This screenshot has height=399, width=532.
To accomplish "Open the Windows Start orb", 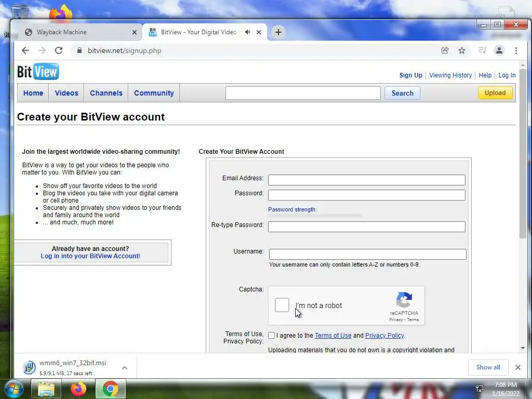I will [14, 389].
